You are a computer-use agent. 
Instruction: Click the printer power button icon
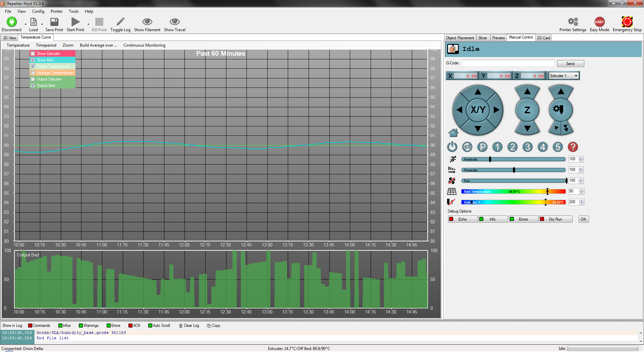pos(452,147)
